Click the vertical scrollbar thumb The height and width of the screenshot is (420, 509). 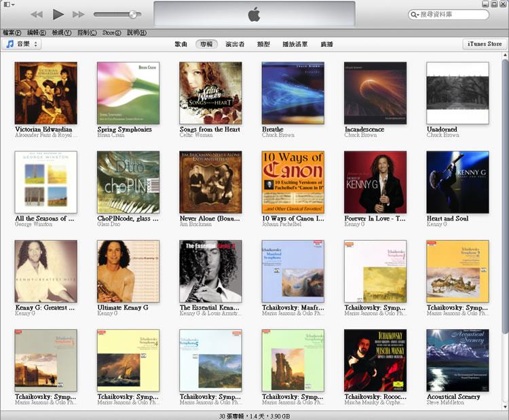pos(505,196)
